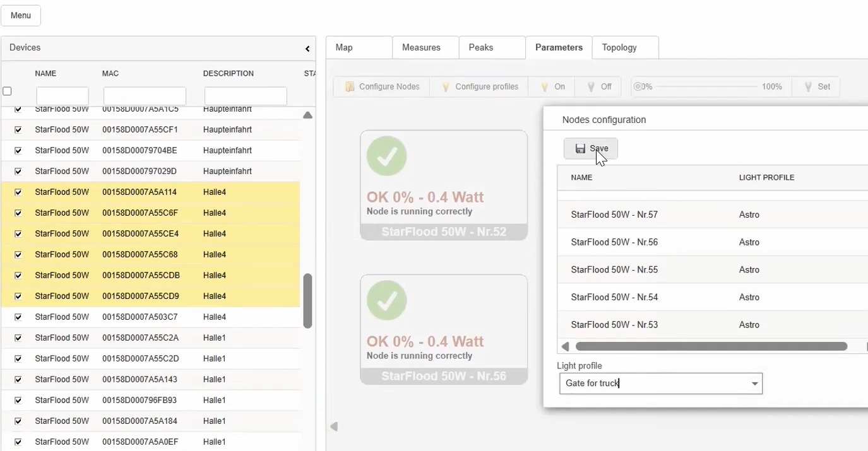Screen dimensions: 868x451
Task: Click MAC address 00158D0007A55C68
Action: click(140, 255)
